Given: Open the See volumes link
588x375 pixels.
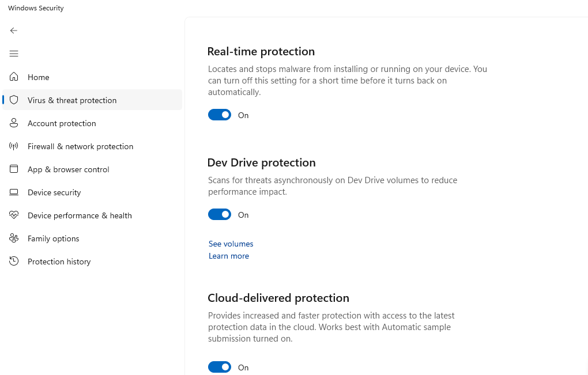Looking at the screenshot, I should click(x=231, y=244).
